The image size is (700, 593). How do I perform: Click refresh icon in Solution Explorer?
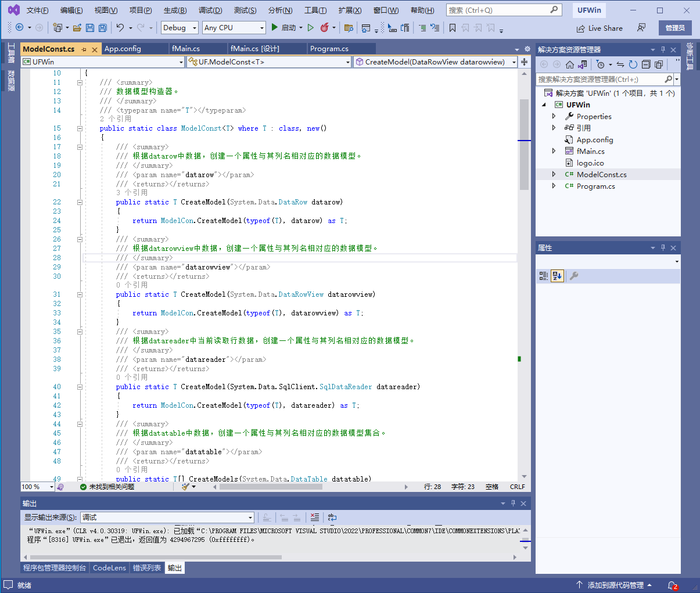click(633, 64)
